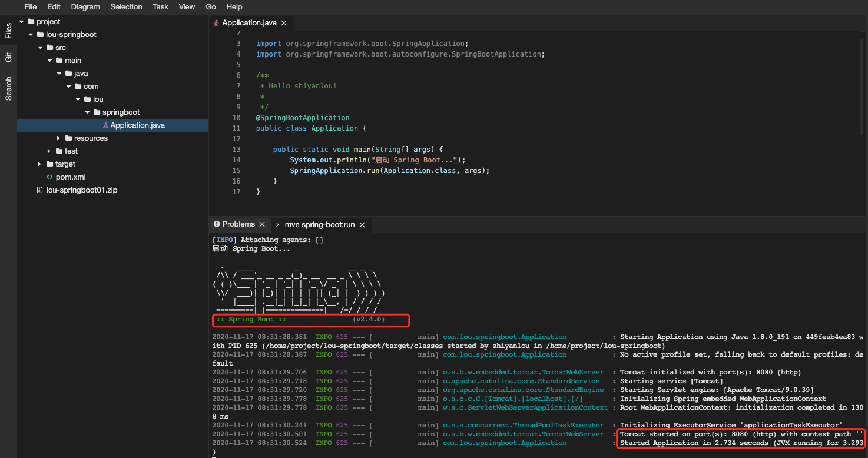This screenshot has width=868, height=458.
Task: Close the mvn spring-boot:run terminal tab
Action: click(362, 225)
